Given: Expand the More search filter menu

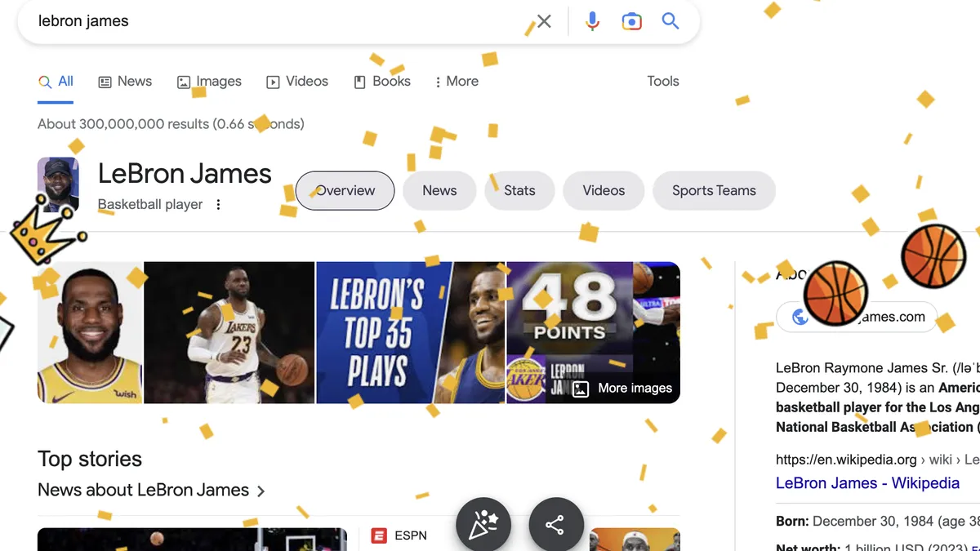Looking at the screenshot, I should point(457,82).
